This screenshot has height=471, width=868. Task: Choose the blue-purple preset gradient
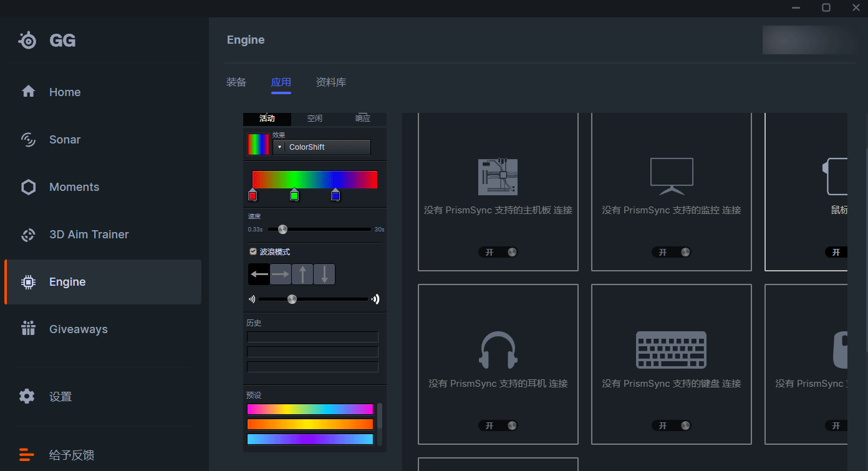(x=310, y=439)
